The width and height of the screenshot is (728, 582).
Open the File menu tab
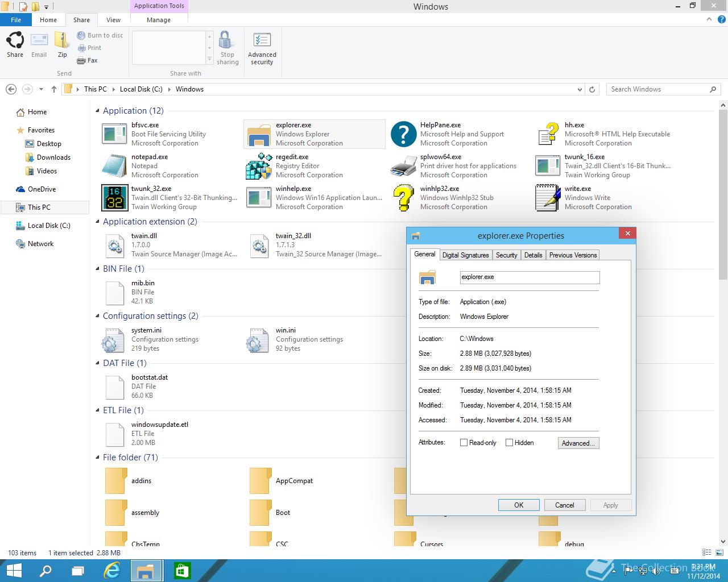[16, 20]
